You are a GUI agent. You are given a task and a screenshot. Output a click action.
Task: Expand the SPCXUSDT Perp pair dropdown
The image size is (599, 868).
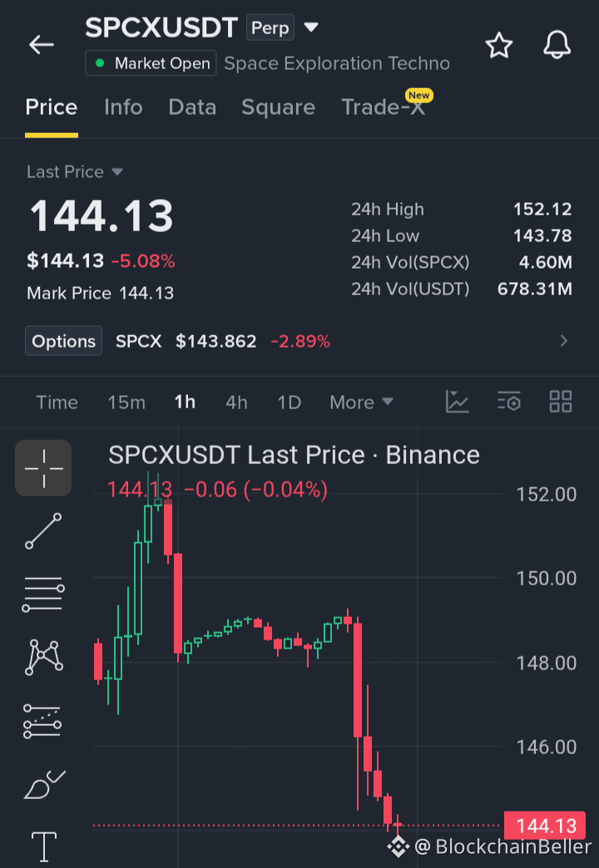tap(311, 27)
